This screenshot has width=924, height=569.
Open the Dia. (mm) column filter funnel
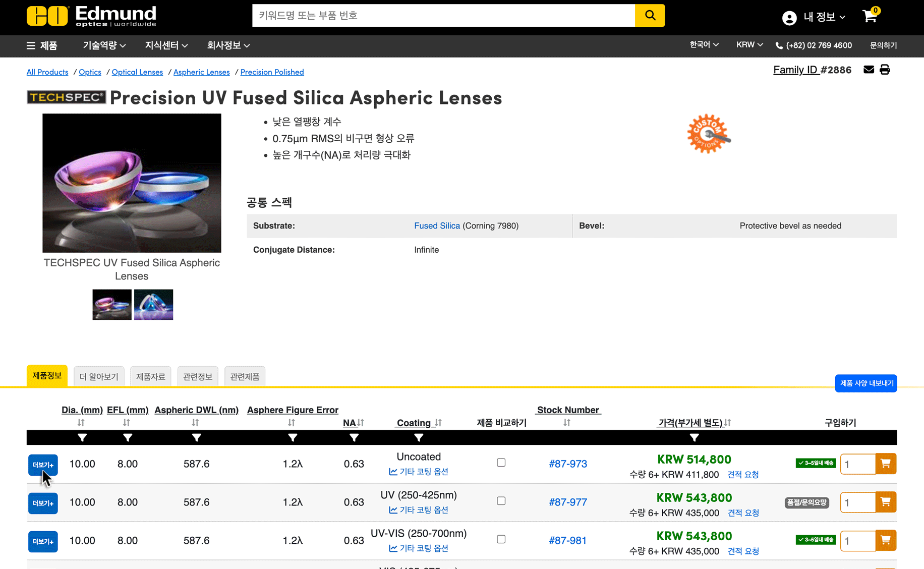(82, 438)
